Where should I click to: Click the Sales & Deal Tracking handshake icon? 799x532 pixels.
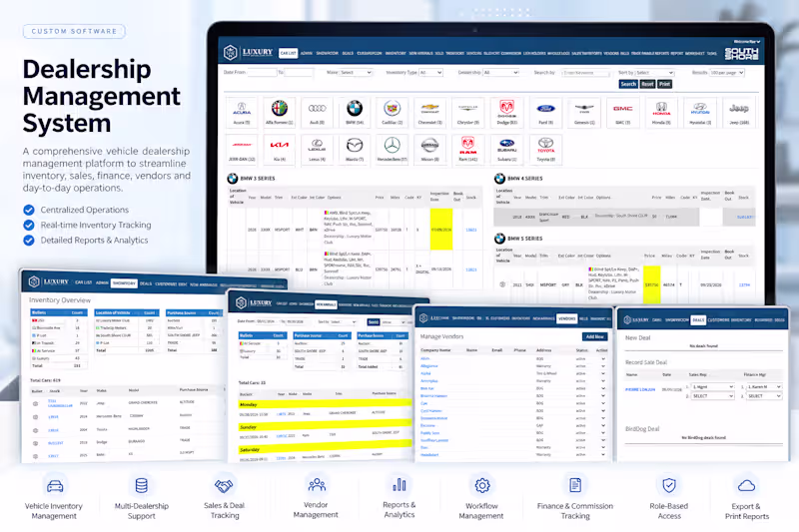tap(224, 486)
